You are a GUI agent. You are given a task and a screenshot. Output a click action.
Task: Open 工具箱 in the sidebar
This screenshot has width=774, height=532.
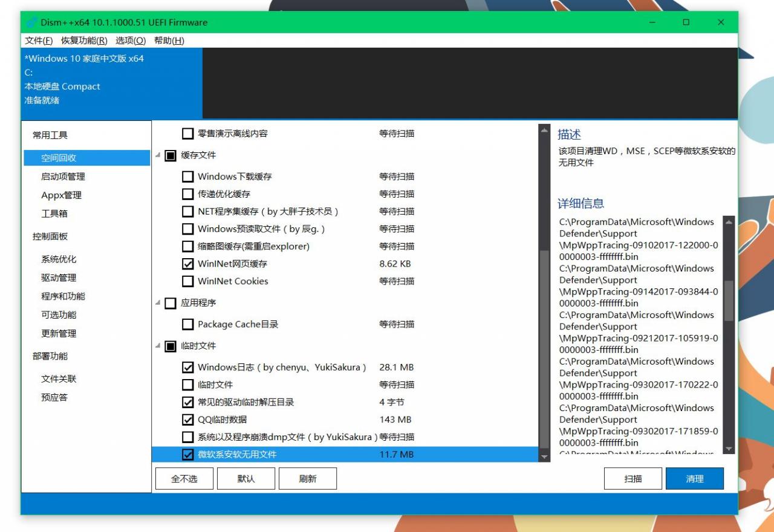pos(54,214)
